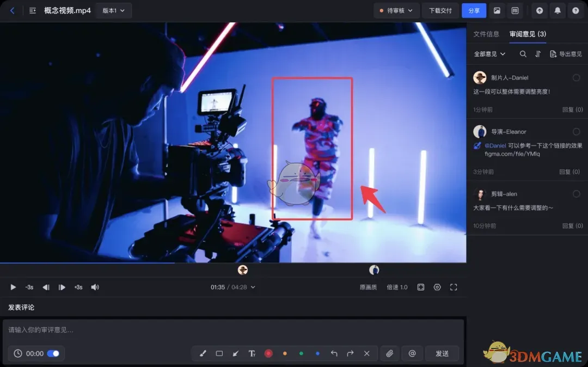Expand the 待审核 status dropdown

(x=396, y=10)
